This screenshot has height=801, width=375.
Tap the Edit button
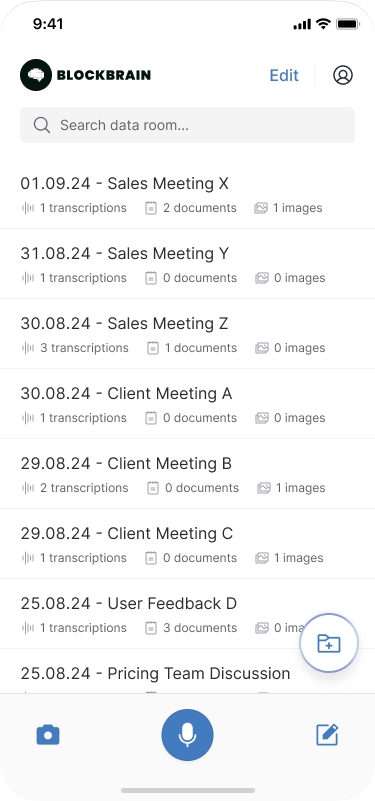[x=284, y=75]
